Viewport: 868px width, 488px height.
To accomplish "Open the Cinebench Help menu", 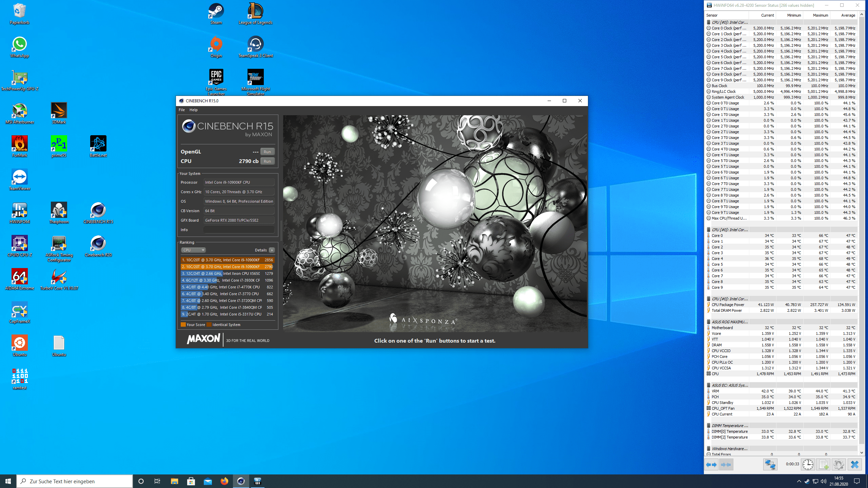I will point(193,110).
